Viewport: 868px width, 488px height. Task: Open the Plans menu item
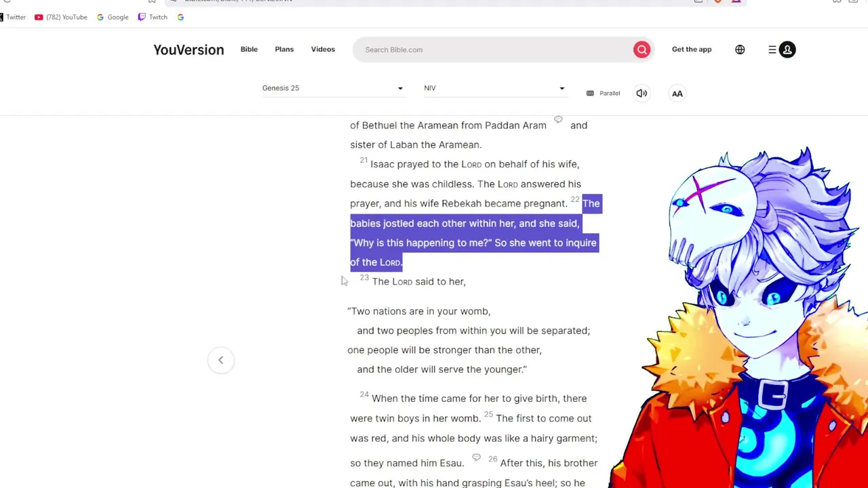[284, 49]
